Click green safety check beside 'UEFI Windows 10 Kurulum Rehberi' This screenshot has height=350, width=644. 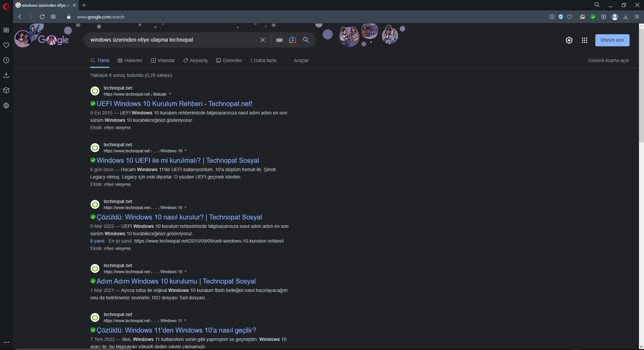(93, 103)
